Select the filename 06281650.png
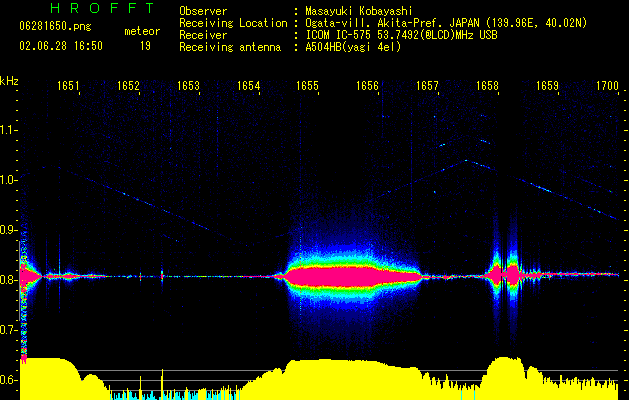629x400 pixels. coord(55,26)
